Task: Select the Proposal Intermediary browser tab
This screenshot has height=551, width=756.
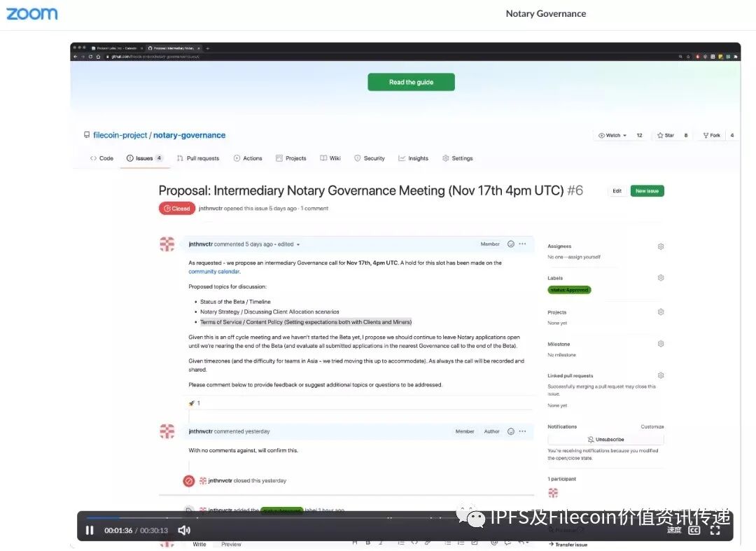Action: click(x=174, y=48)
